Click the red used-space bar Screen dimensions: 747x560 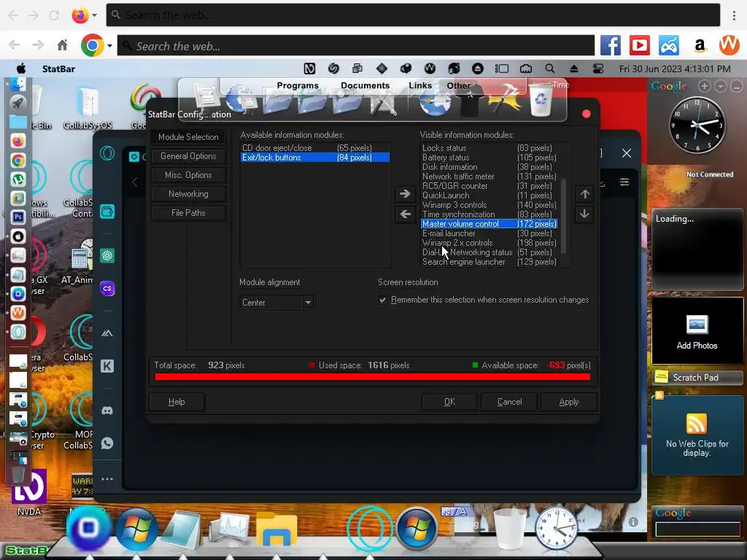373,377
